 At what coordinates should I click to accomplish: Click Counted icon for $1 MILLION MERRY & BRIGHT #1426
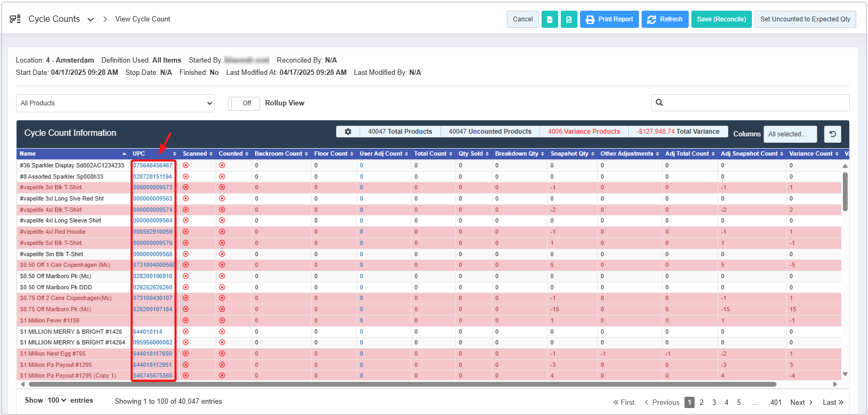222,332
